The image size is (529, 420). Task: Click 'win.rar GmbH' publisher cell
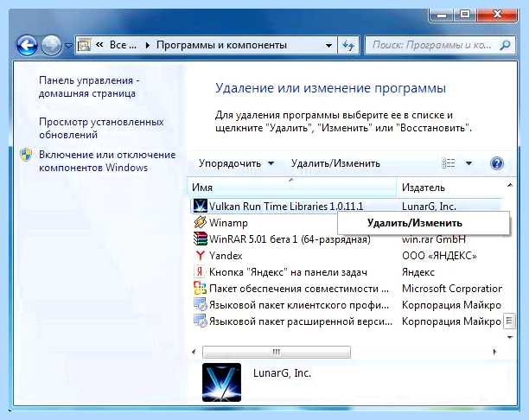(x=434, y=239)
